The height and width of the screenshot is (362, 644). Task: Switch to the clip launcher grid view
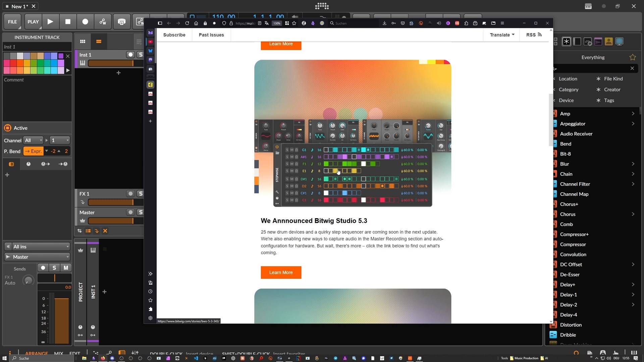point(83,42)
